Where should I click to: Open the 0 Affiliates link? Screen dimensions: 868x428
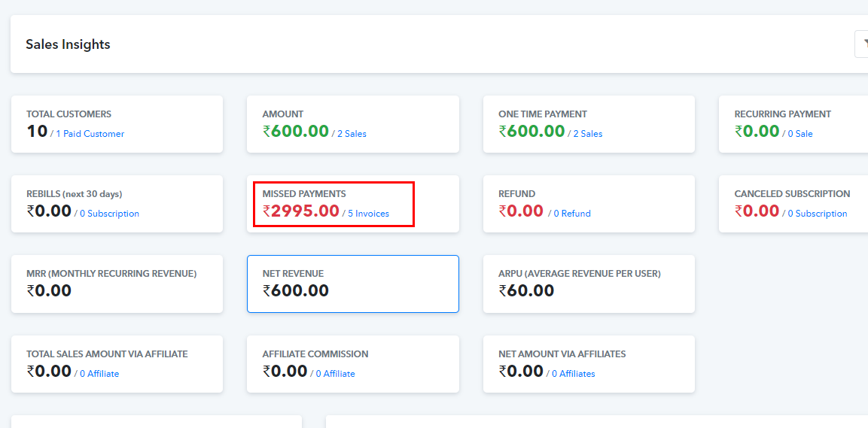point(574,374)
